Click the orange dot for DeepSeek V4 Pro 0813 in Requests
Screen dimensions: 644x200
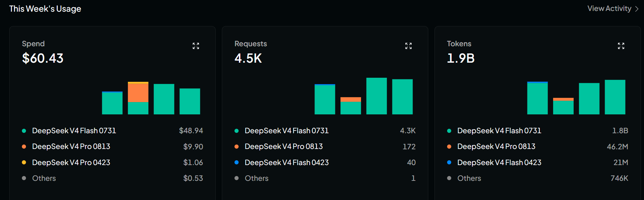coord(237,147)
